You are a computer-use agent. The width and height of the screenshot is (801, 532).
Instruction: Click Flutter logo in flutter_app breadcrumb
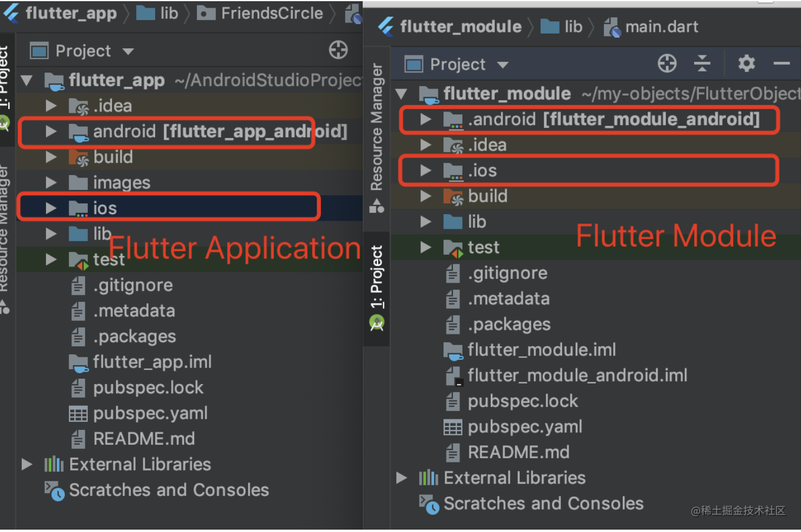pyautogui.click(x=11, y=13)
